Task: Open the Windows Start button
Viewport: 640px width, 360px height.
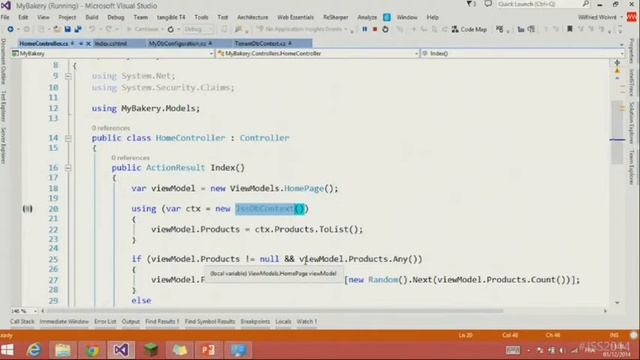Action: tap(7, 350)
